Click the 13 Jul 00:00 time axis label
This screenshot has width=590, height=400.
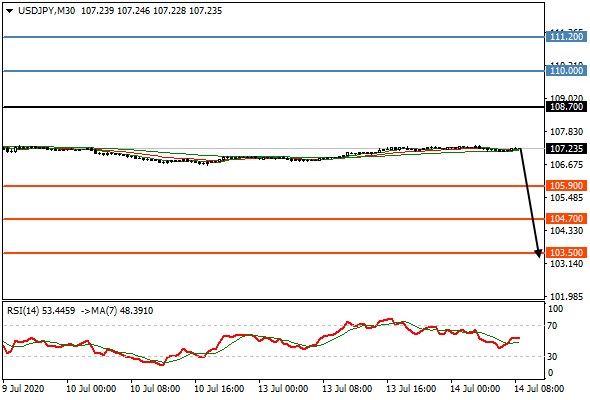pyautogui.click(x=283, y=388)
